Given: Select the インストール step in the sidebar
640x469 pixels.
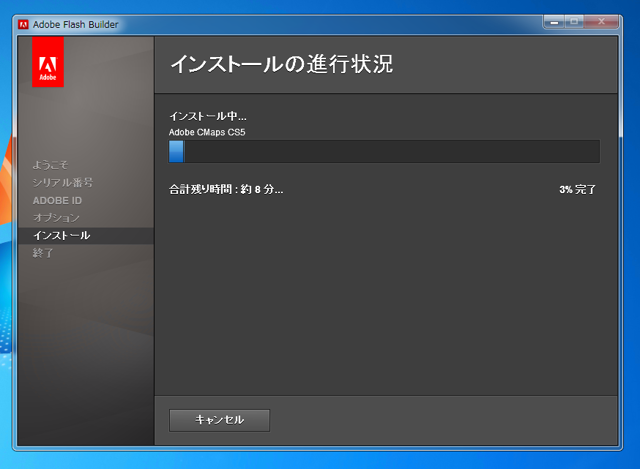Looking at the screenshot, I should 86,236.
